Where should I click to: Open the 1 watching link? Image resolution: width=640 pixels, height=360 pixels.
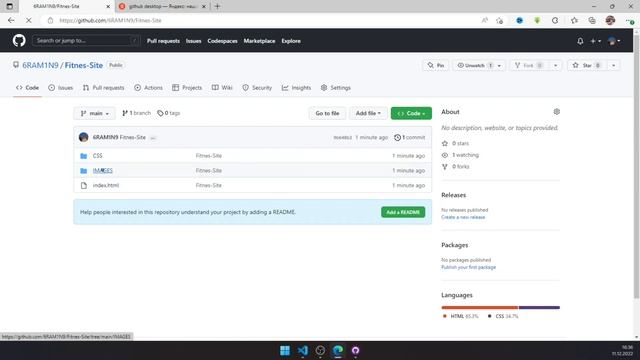tap(460, 155)
